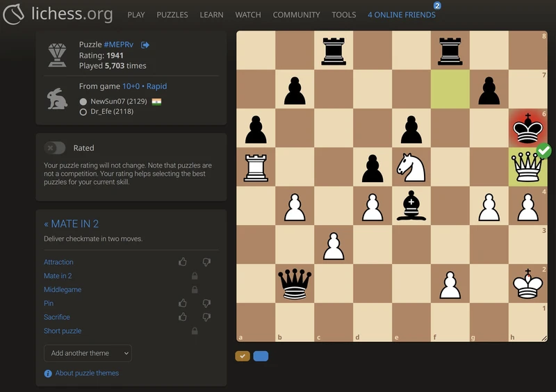Click the info icon near About puzzle themes
Viewport: 556px width, 392px height.
tap(48, 373)
